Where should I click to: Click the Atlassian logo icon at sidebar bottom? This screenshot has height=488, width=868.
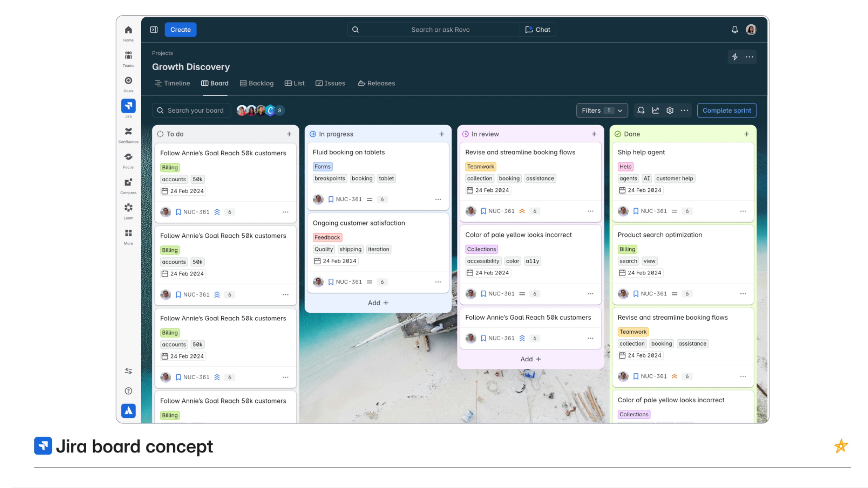click(x=128, y=410)
